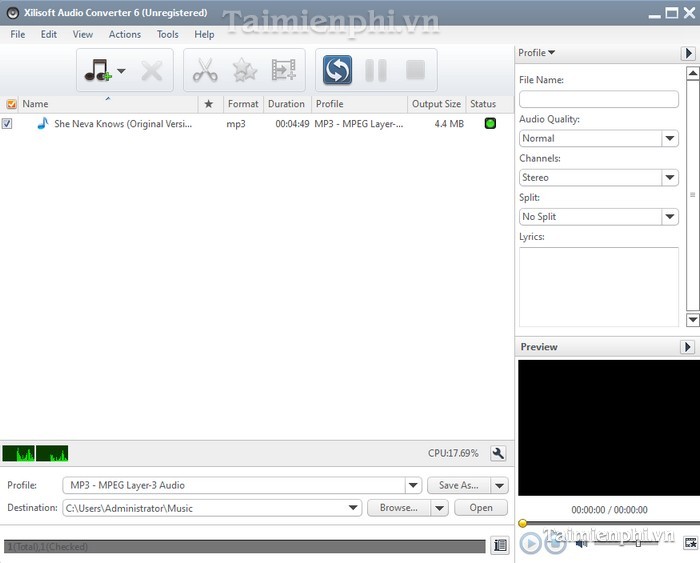Viewport: 700px width, 563px height.
Task: Open the Browse dropdown arrow
Action: 440,508
